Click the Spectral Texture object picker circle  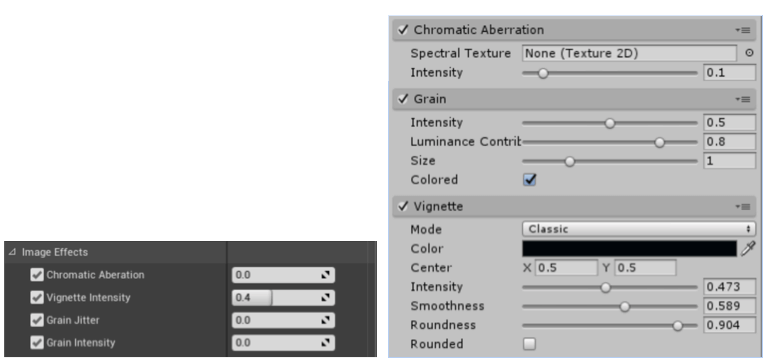[749, 53]
